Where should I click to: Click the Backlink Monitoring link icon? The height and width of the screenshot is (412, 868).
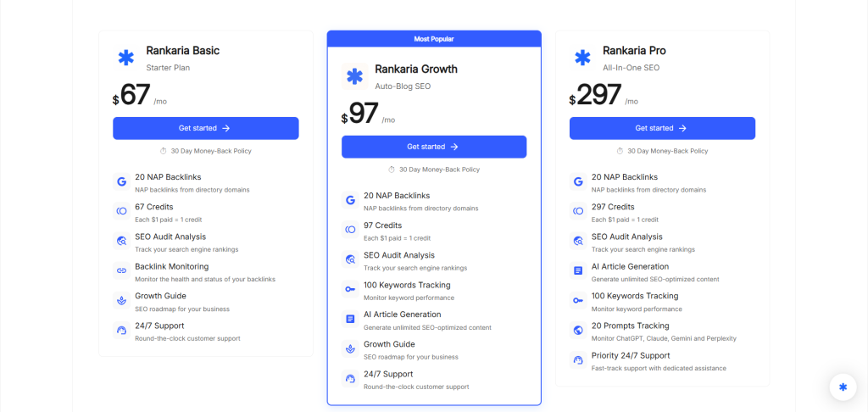[x=122, y=270]
